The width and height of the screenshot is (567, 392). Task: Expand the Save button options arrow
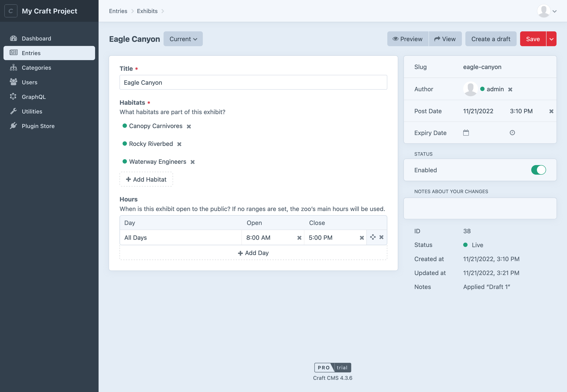(x=552, y=39)
